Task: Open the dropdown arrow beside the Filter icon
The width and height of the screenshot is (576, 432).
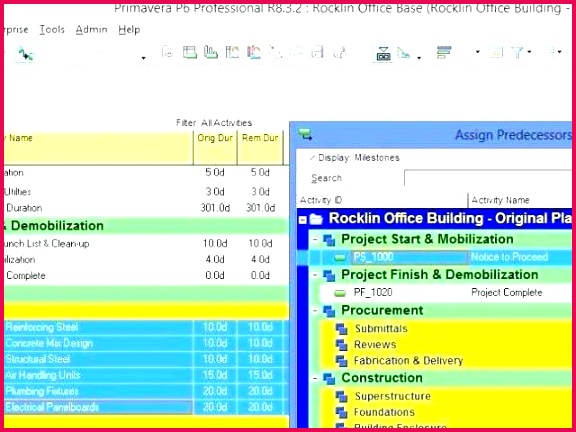Action: coord(529,52)
